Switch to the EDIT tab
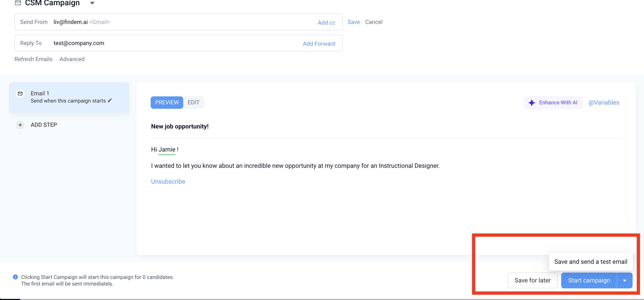Viewport: 644px width, 300px height. [194, 103]
